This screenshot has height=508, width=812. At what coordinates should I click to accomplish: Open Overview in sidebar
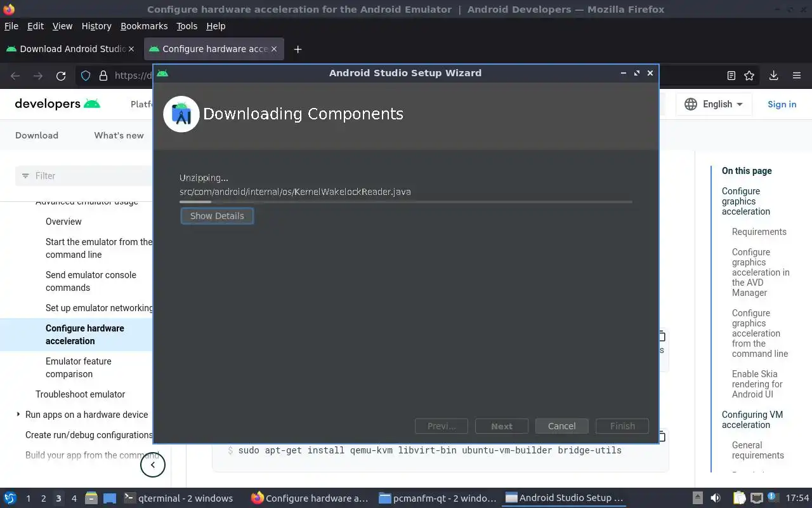point(63,222)
